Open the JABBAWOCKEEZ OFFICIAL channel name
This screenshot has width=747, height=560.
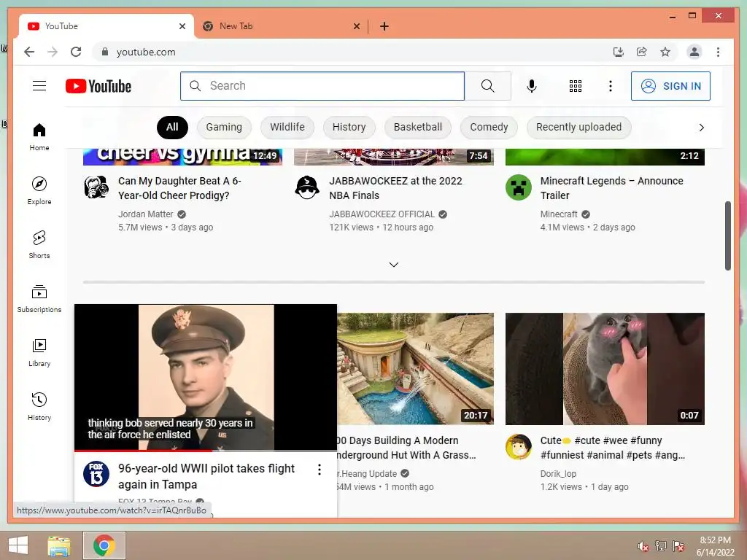[382, 214]
